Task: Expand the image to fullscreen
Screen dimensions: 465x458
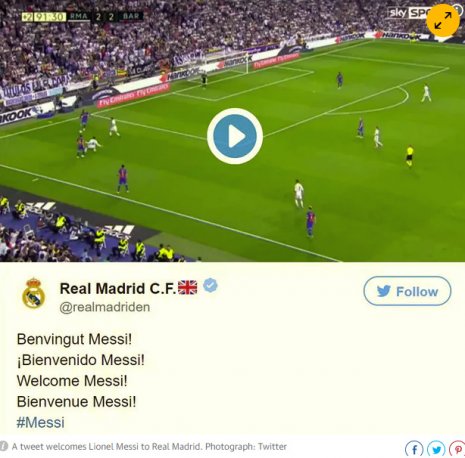Action: (x=443, y=20)
